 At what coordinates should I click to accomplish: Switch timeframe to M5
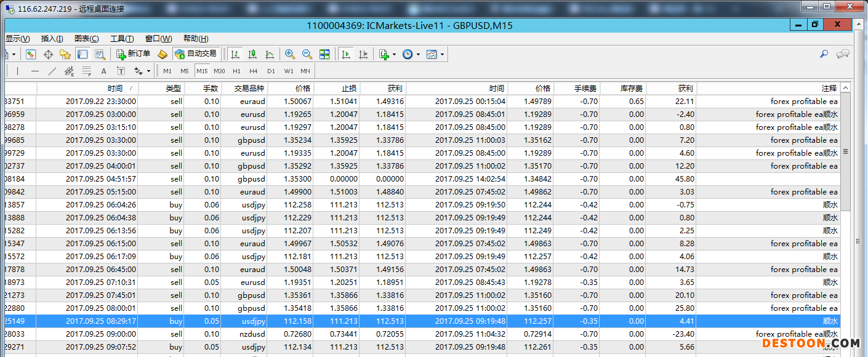pyautogui.click(x=185, y=71)
